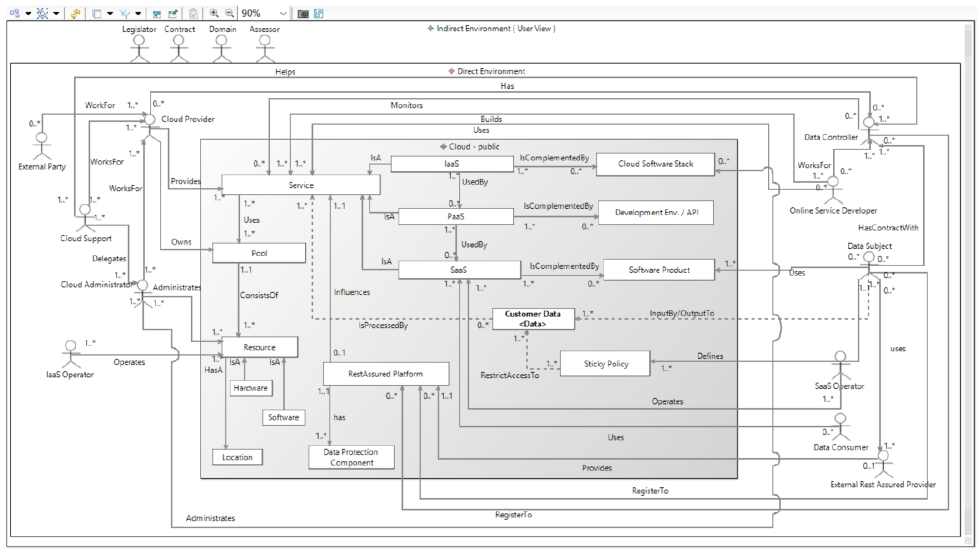
Task: Select the Sticky Policy element
Action: coord(606,364)
